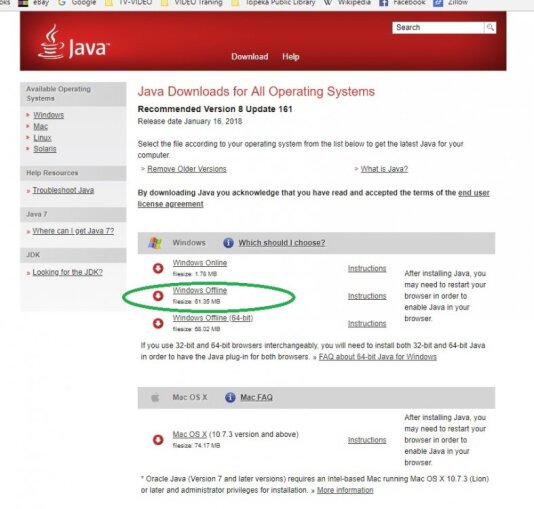The height and width of the screenshot is (509, 534).
Task: Open the Google bookmark
Action: point(77,3)
